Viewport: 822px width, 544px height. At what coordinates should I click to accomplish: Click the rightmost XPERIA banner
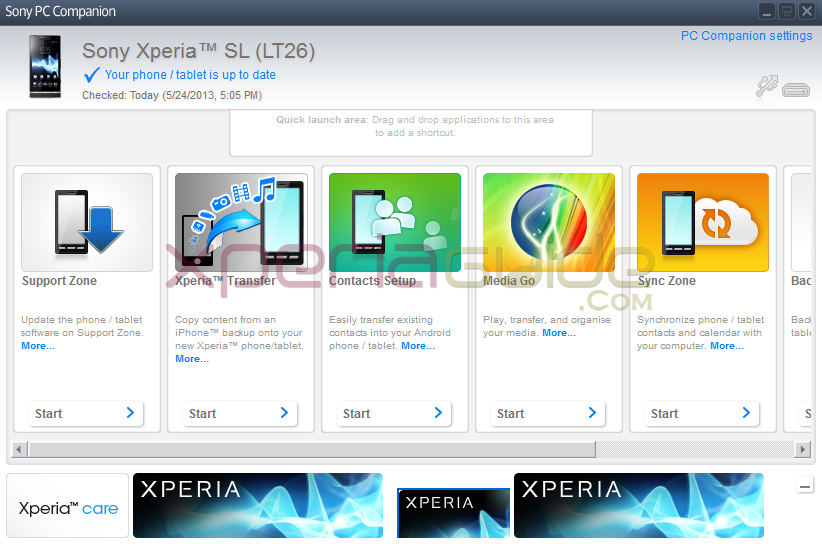pos(639,506)
